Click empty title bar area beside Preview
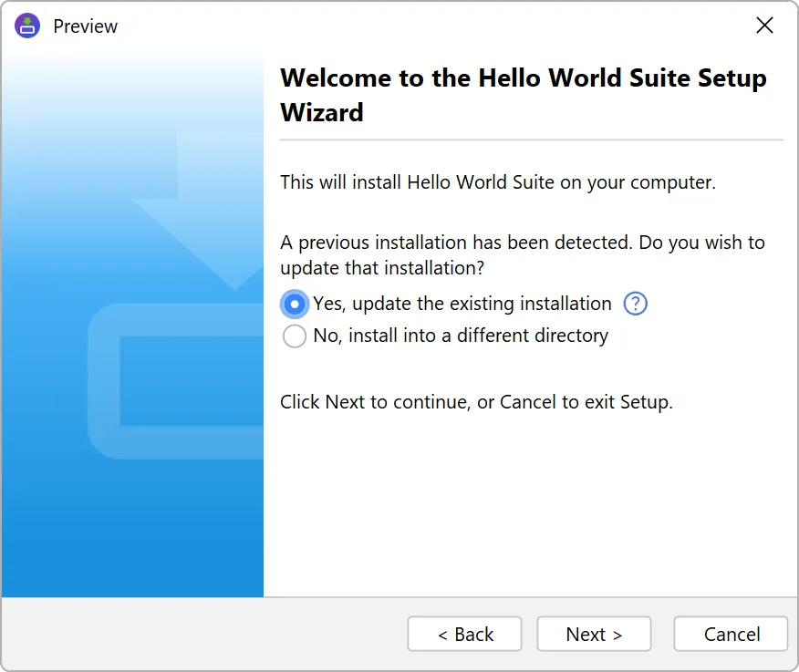799x672 pixels. (x=410, y=26)
